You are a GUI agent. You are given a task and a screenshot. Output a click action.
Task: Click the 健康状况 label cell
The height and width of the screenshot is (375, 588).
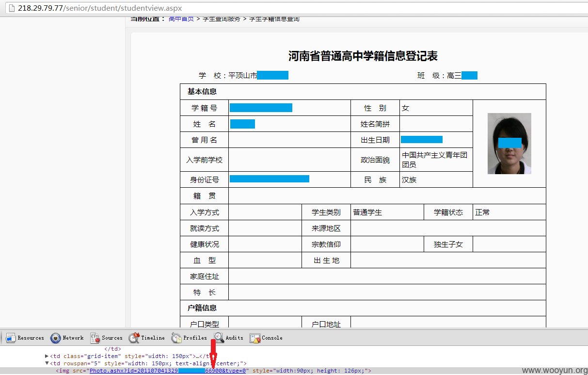pos(204,244)
